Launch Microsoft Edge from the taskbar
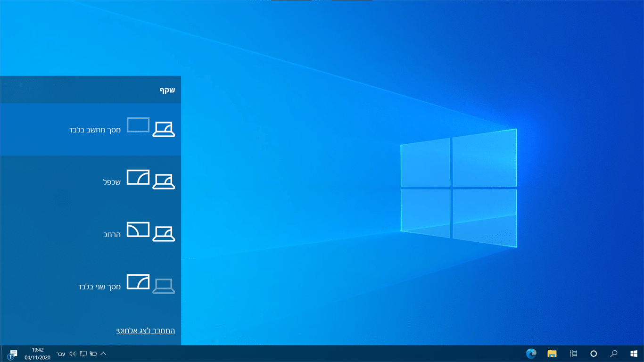The width and height of the screenshot is (644, 362). coord(531,354)
